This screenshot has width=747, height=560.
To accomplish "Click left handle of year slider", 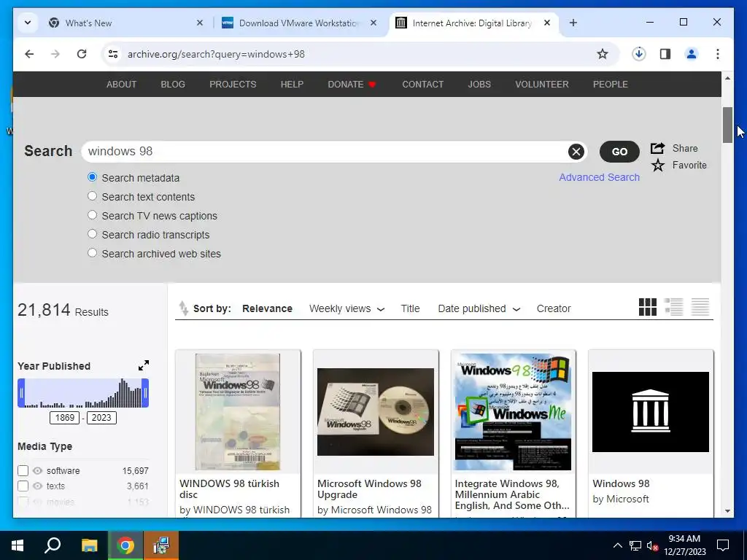I will click(21, 393).
